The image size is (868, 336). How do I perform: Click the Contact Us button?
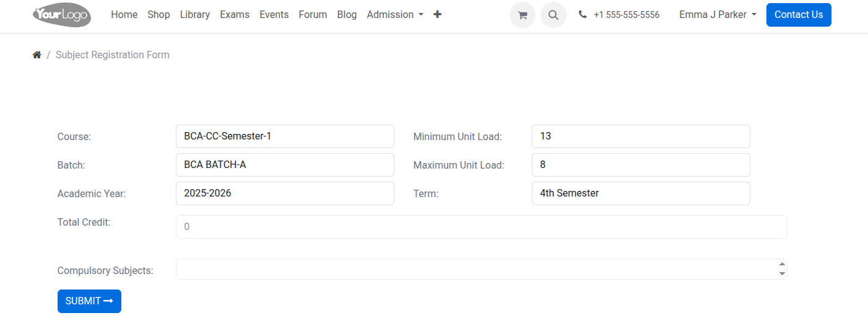pyautogui.click(x=799, y=15)
